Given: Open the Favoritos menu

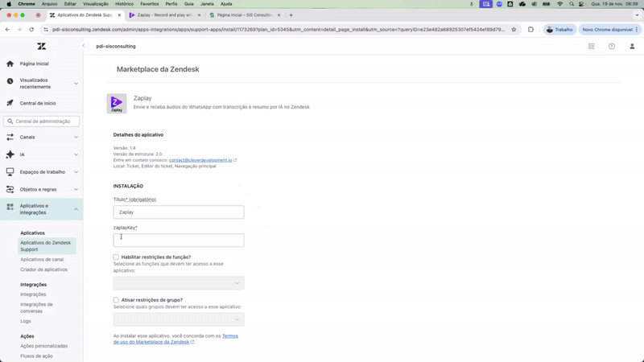Looking at the screenshot, I should coord(150,4).
